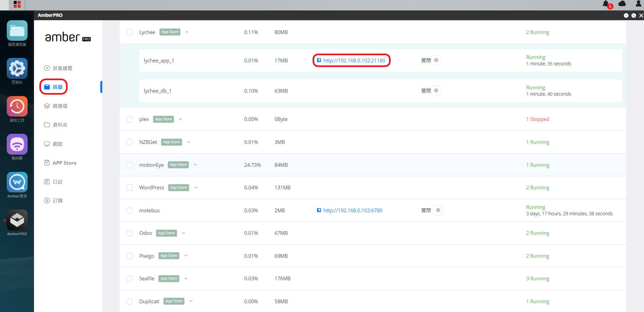Open the APP Store menu
The width and height of the screenshot is (644, 312).
coord(61,163)
